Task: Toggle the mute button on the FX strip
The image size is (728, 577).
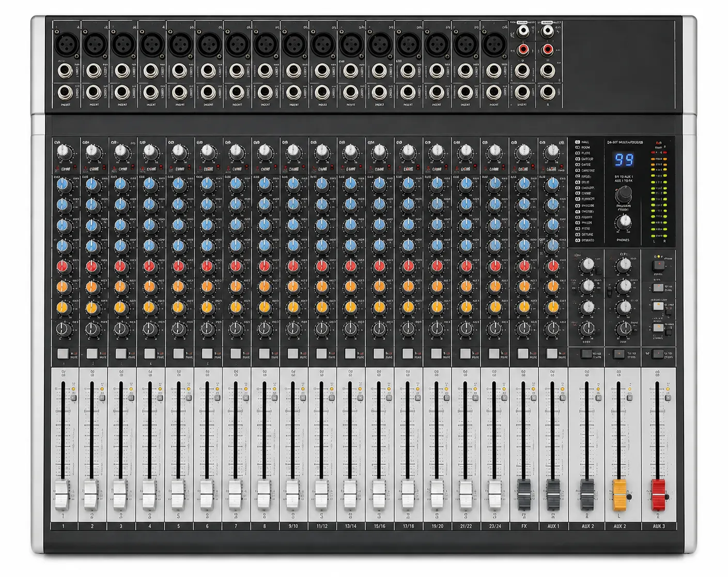Action: coord(523,354)
